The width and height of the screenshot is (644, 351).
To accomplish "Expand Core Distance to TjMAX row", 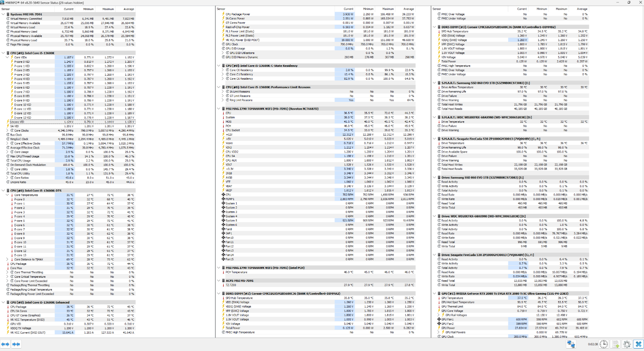I will (7, 259).
